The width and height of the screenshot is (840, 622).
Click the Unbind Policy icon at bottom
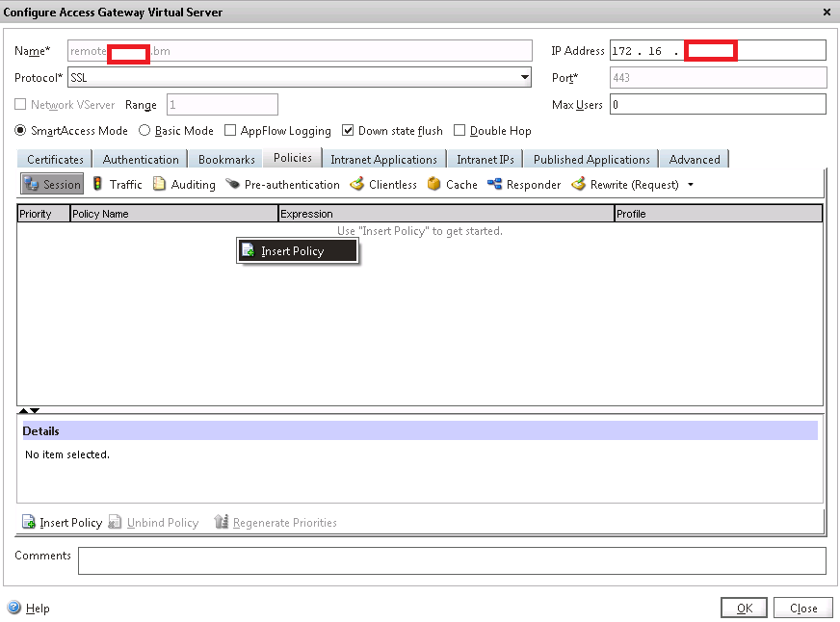click(115, 522)
